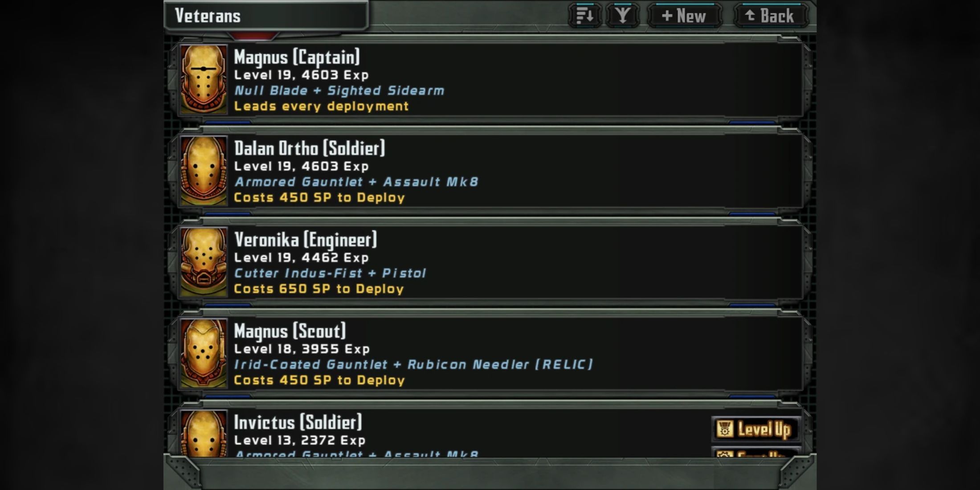Screen dimensions: 980x490
Task: Click the filter funnel icon button
Action: click(x=622, y=16)
